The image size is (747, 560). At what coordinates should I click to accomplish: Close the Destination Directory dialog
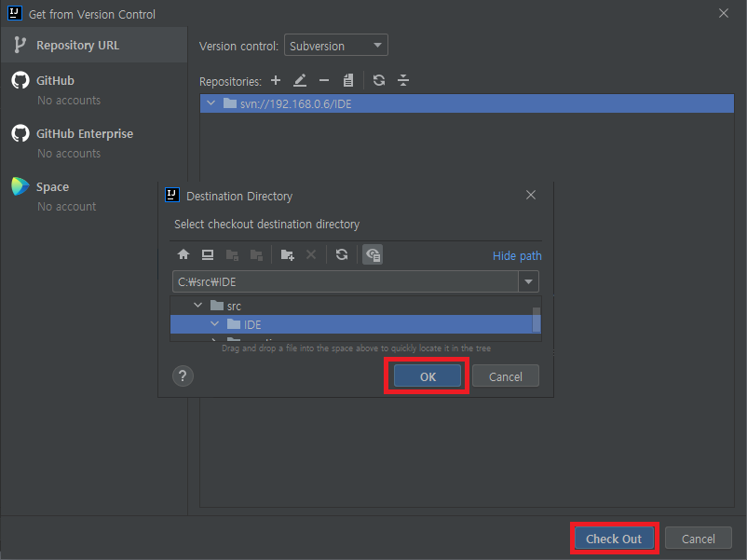[x=531, y=195]
